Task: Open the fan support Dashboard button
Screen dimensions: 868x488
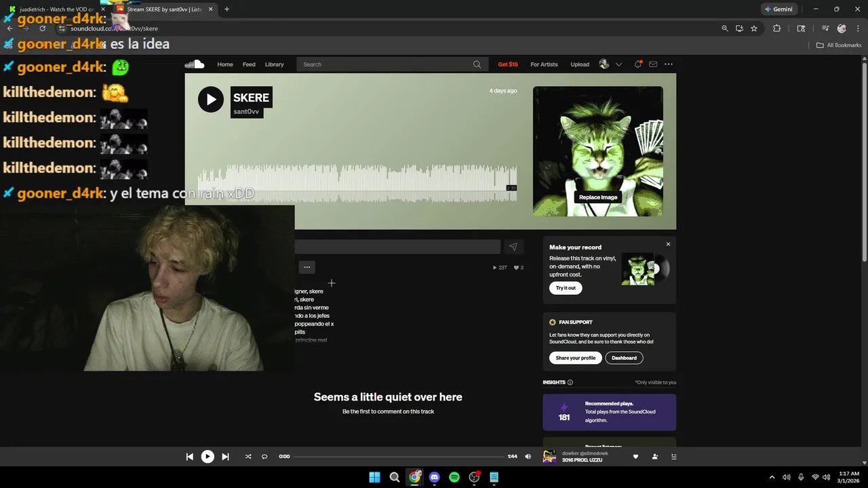Action: click(x=624, y=358)
